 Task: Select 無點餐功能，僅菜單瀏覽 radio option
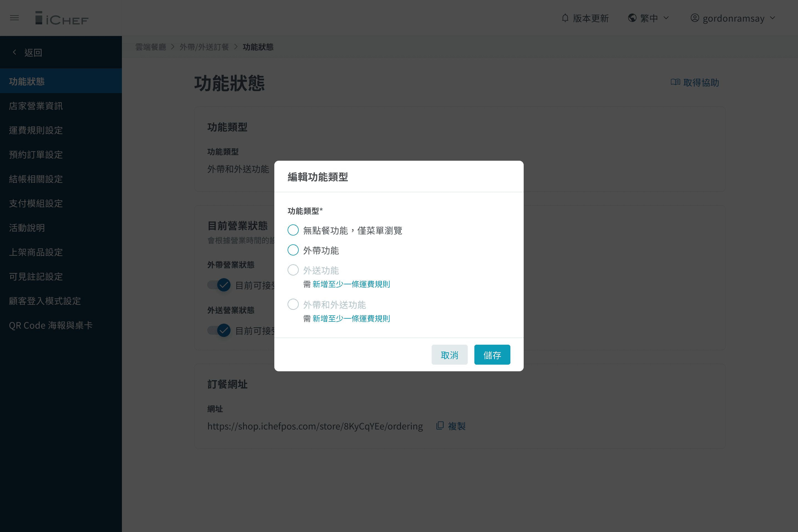click(x=293, y=230)
